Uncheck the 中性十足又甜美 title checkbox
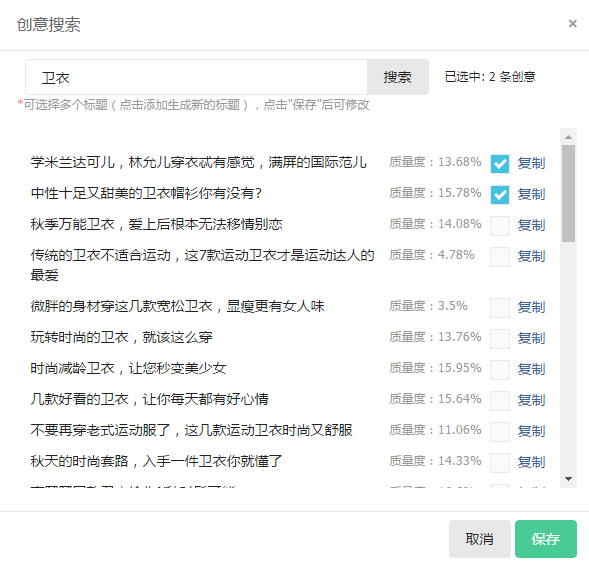 (500, 195)
